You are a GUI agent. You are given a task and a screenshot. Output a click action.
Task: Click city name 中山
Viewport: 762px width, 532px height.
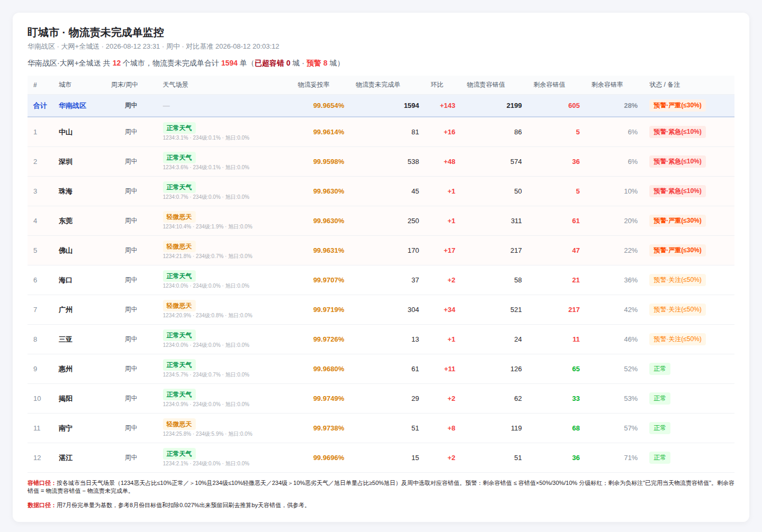pyautogui.click(x=66, y=132)
